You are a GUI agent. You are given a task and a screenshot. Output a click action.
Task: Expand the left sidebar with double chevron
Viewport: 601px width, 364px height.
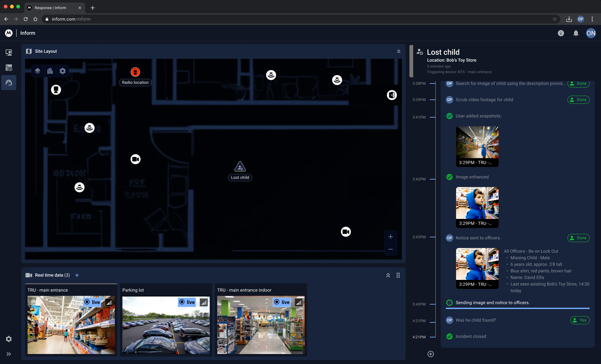[9, 354]
